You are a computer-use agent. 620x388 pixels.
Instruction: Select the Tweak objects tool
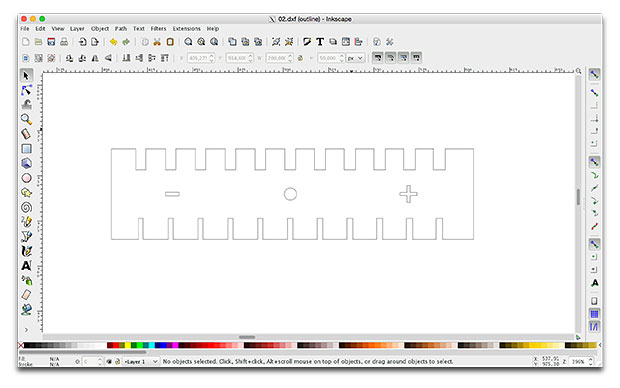click(26, 104)
